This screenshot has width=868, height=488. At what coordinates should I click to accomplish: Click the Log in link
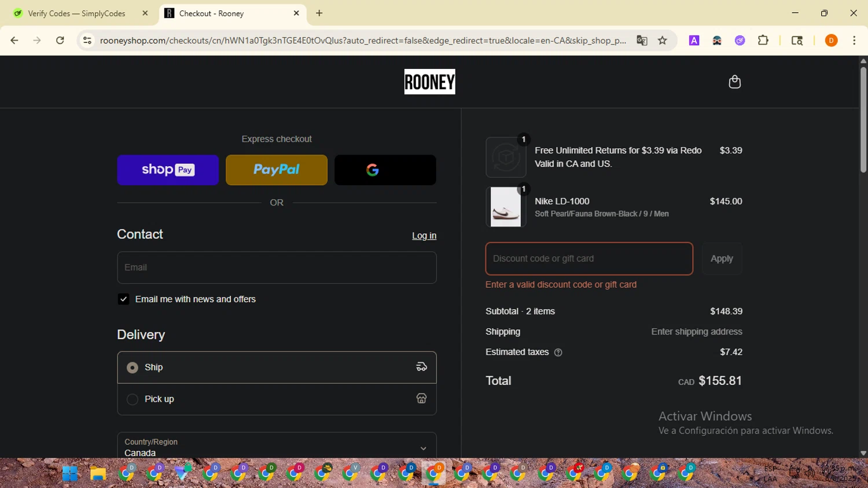coord(424,236)
